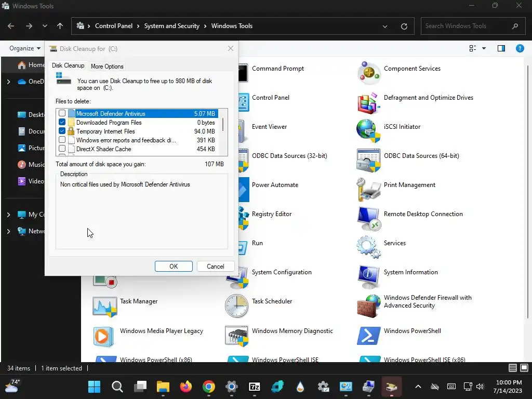Expand the address bar history dropdown

click(385, 26)
